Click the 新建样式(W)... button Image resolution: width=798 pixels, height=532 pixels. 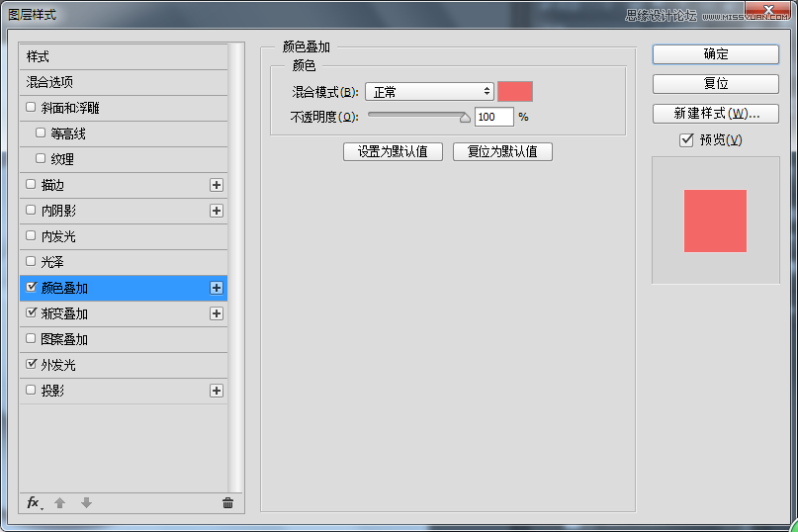[x=716, y=114]
